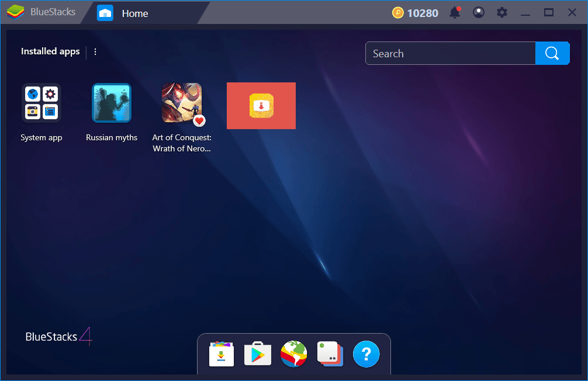Open the globe browser dock icon
Screen dimensions: 588x381
click(293, 354)
